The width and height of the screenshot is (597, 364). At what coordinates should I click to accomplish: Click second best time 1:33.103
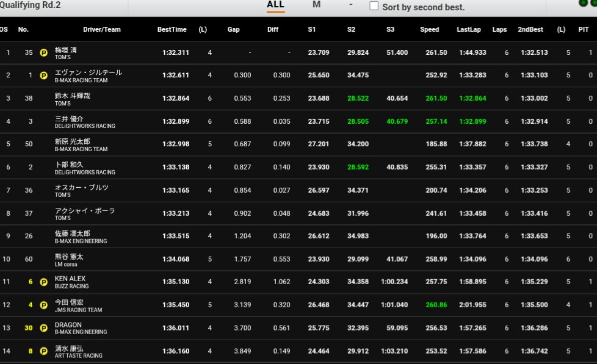click(534, 76)
